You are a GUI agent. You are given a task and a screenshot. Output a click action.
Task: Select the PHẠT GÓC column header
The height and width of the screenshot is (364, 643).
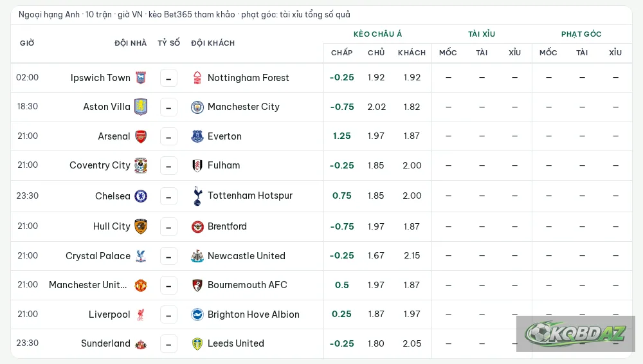point(581,34)
